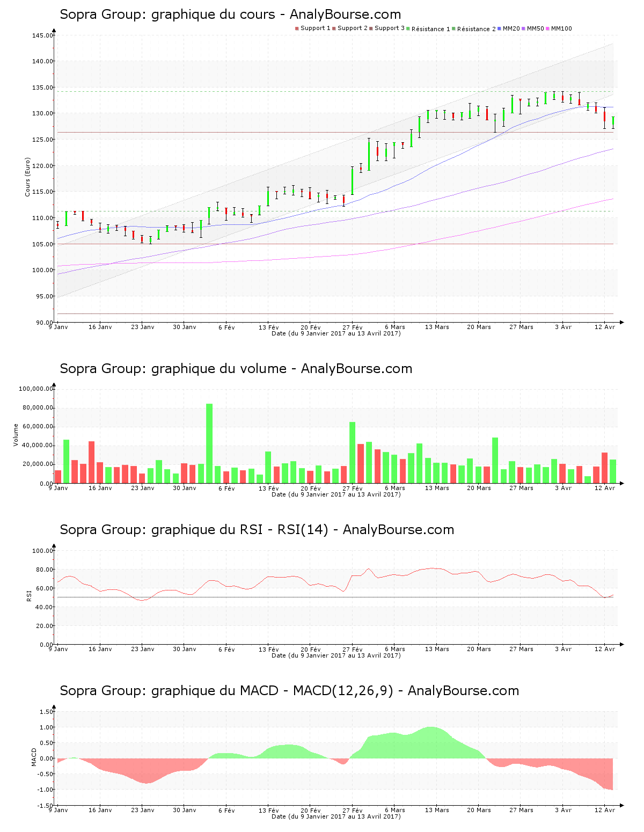Click '27 Fév' date on the price chart
644x832 pixels.
[353, 327]
